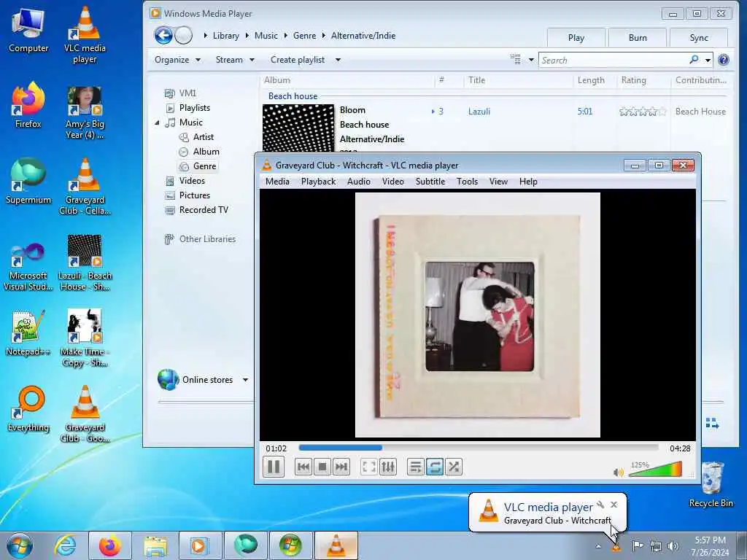The image size is (747, 560).
Task: Focus the Media Player Search box
Action: pos(614,60)
